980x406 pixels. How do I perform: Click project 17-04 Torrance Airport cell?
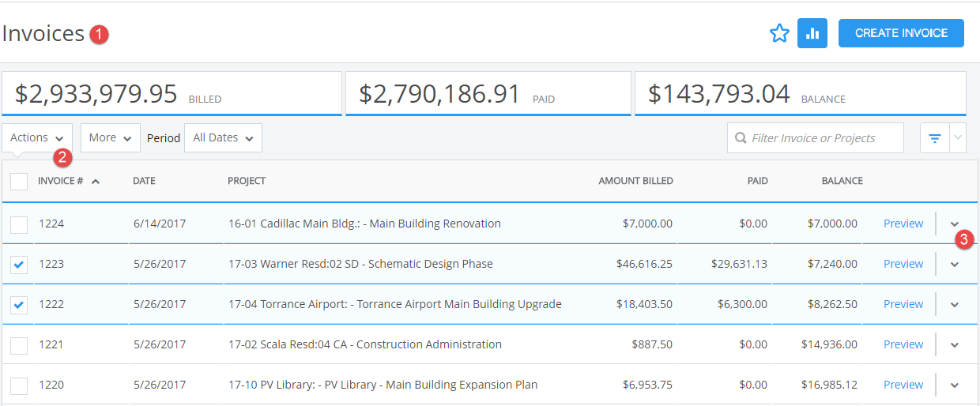pos(395,304)
